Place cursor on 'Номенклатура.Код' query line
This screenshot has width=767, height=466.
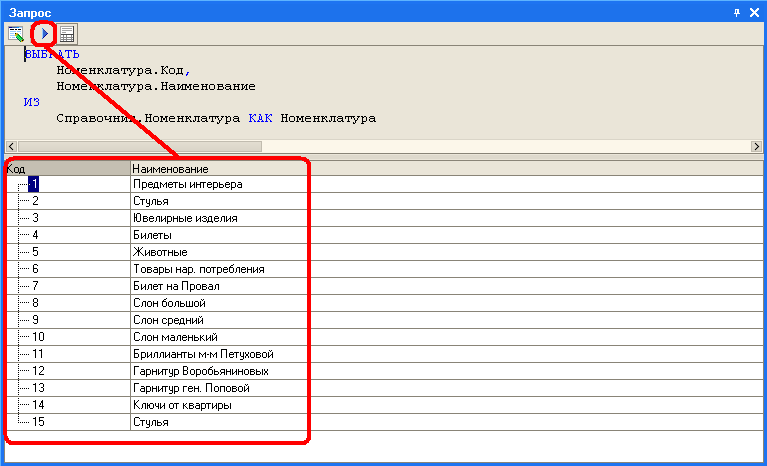pos(123,70)
